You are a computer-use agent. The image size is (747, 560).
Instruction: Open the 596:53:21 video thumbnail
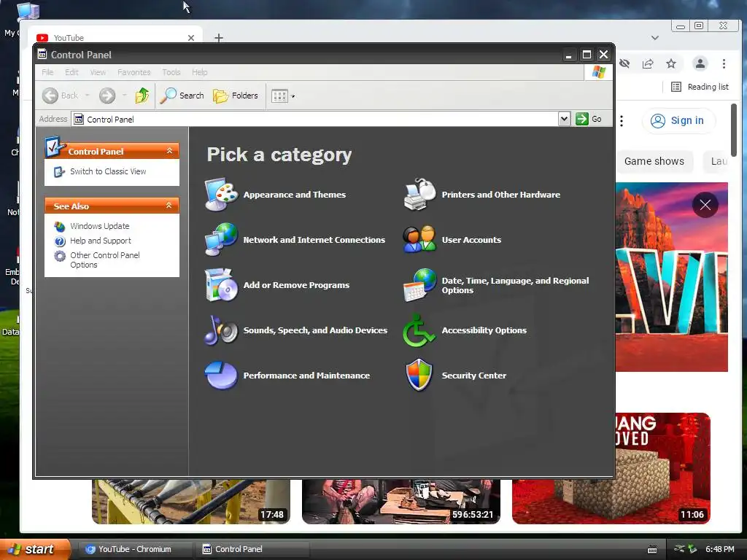401,502
